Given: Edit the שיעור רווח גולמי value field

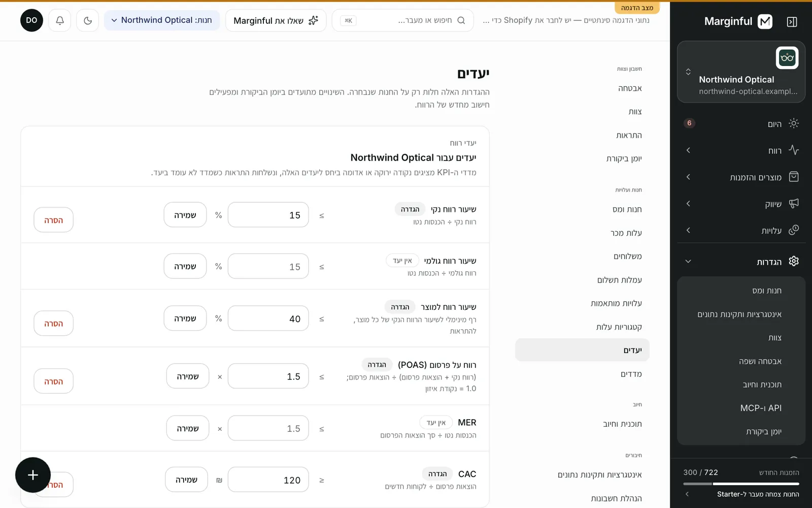Looking at the screenshot, I should click(268, 267).
